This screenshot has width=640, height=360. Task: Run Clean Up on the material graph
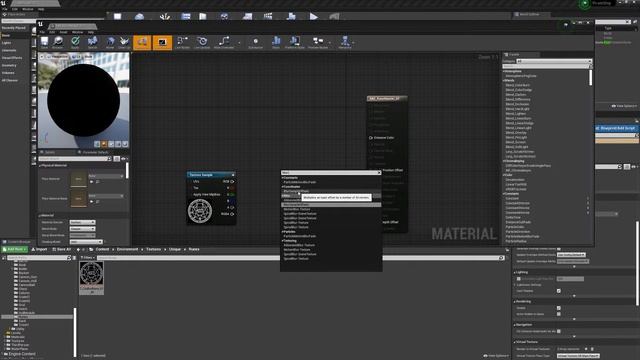(124, 42)
